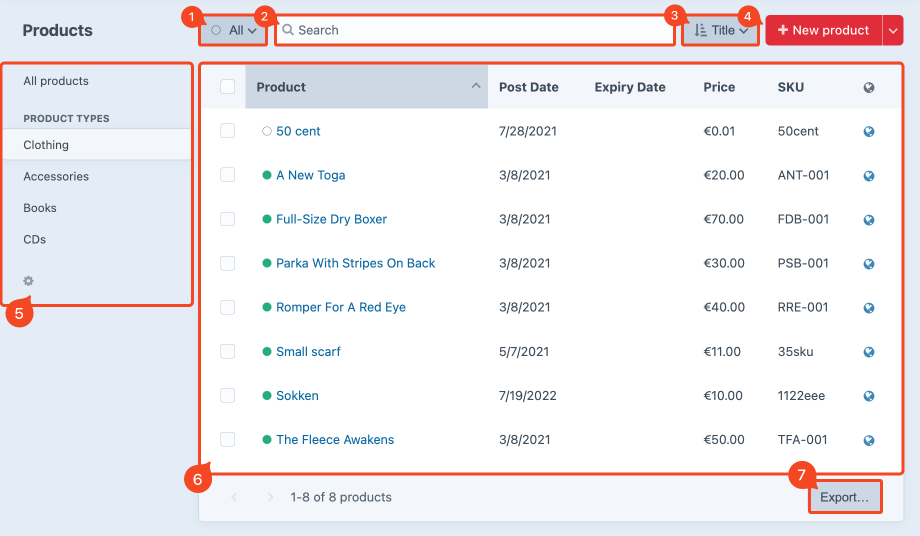Click the globe icon for The Fleece Awakens
The image size is (920, 536).
tap(869, 440)
